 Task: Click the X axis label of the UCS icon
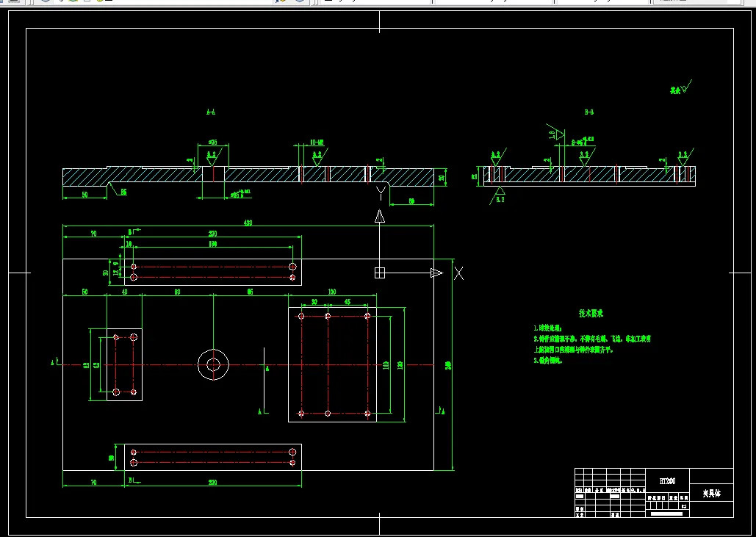[x=458, y=273]
